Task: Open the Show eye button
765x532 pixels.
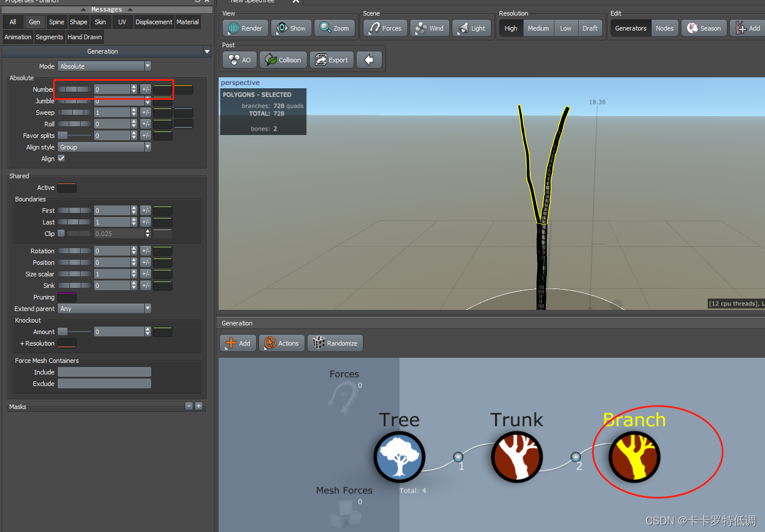Action: point(291,28)
